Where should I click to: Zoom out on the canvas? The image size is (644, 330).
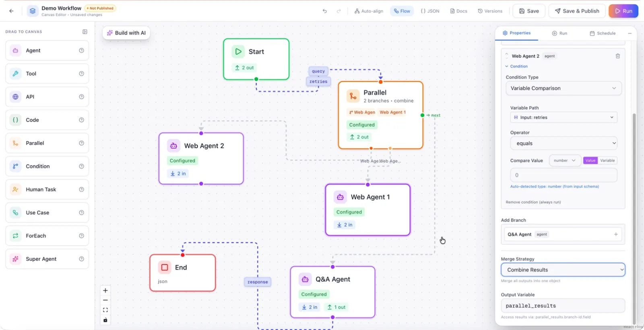coord(105,300)
